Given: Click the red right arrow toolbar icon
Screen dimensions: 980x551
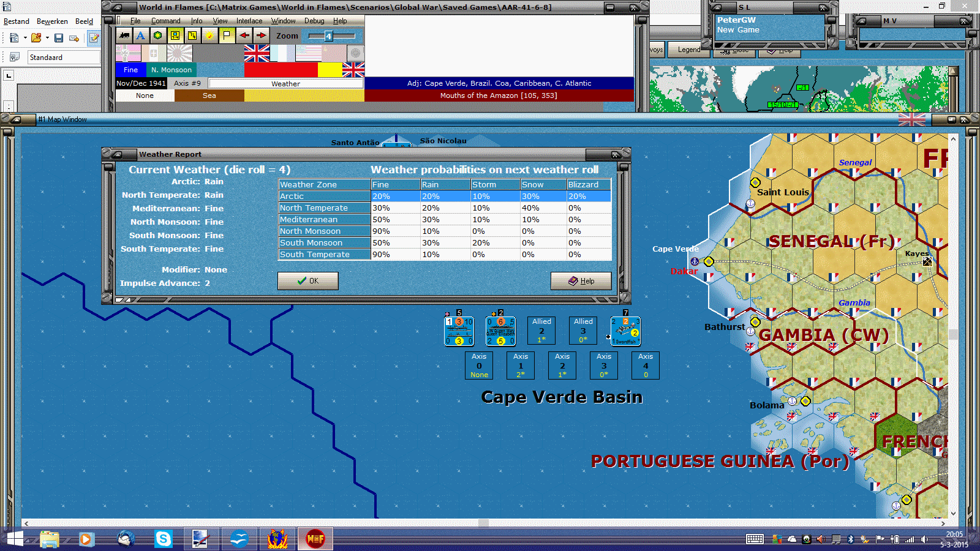Looking at the screenshot, I should pyautogui.click(x=261, y=36).
